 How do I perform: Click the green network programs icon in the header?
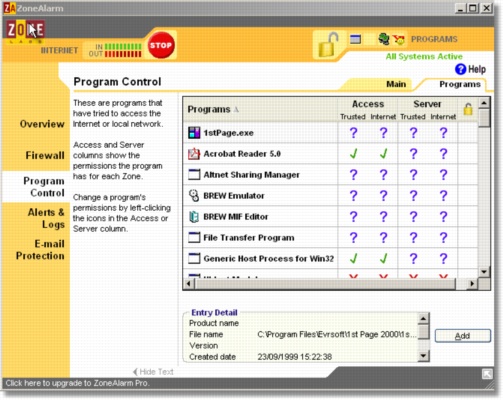click(x=384, y=39)
